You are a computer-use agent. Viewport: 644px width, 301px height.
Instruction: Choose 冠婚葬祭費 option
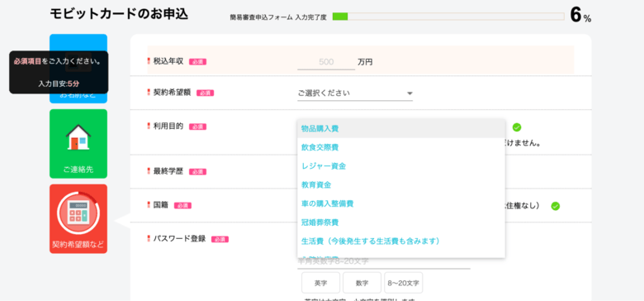pos(401,222)
